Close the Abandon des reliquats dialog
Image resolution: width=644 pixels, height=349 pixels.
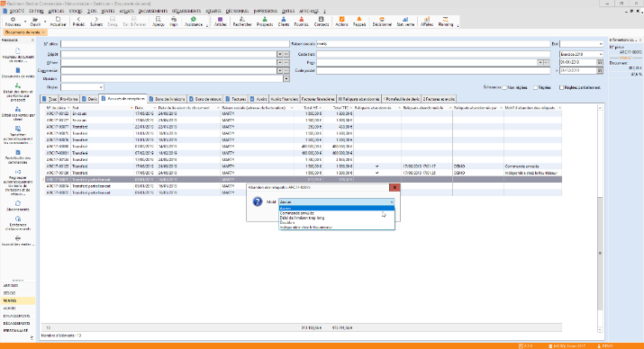coord(395,187)
